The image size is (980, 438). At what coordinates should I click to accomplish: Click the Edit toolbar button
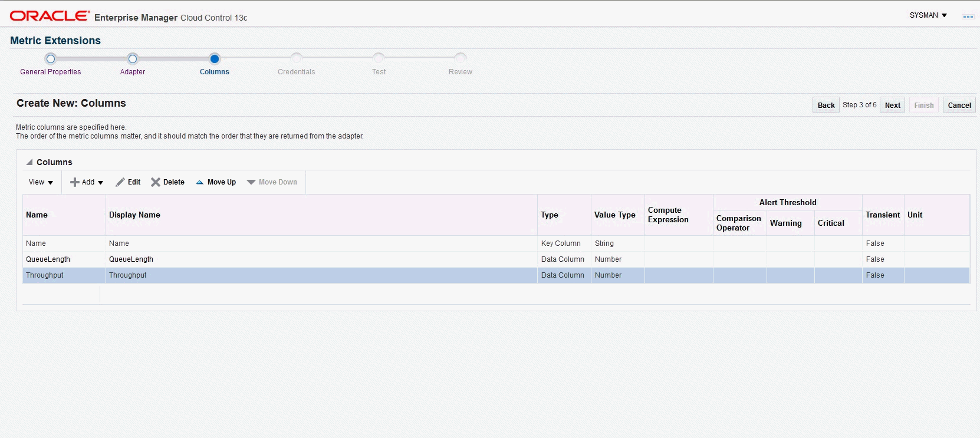coord(128,182)
